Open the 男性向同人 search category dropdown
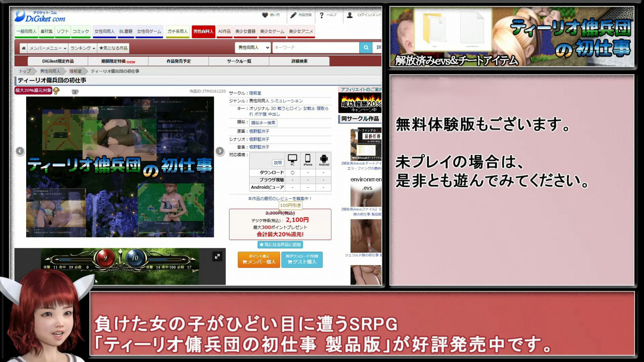The height and width of the screenshot is (362, 644). (252, 47)
